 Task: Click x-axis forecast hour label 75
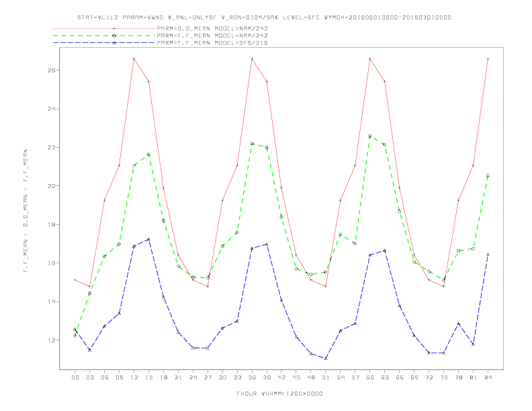click(x=444, y=377)
